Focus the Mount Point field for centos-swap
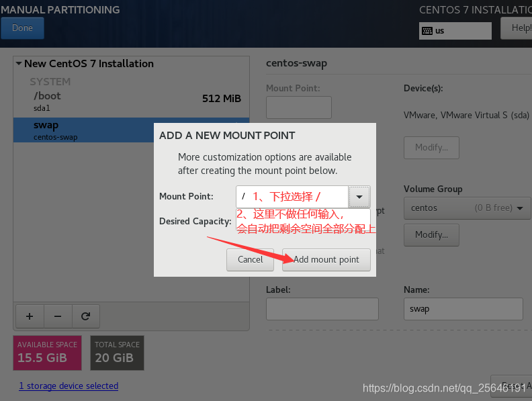 coord(298,107)
